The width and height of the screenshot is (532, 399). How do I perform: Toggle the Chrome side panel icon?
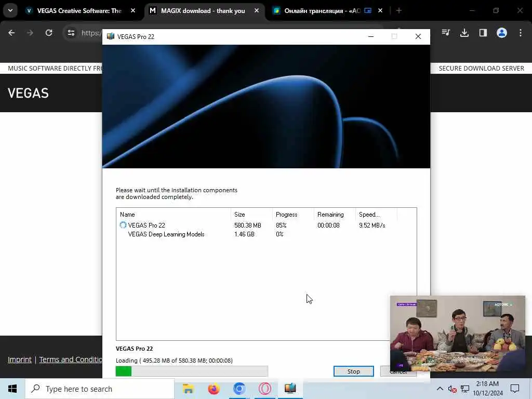click(483, 33)
